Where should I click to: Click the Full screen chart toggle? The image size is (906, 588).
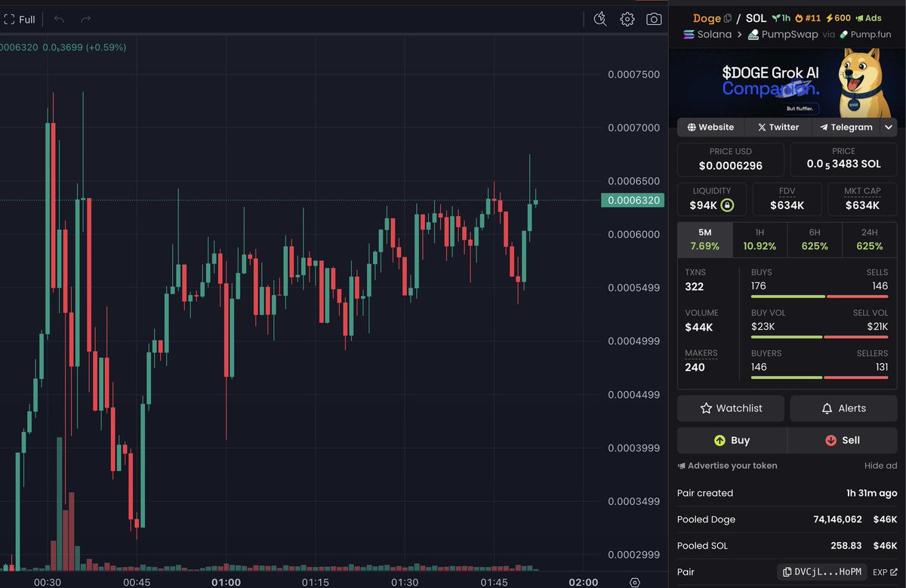[x=20, y=20]
